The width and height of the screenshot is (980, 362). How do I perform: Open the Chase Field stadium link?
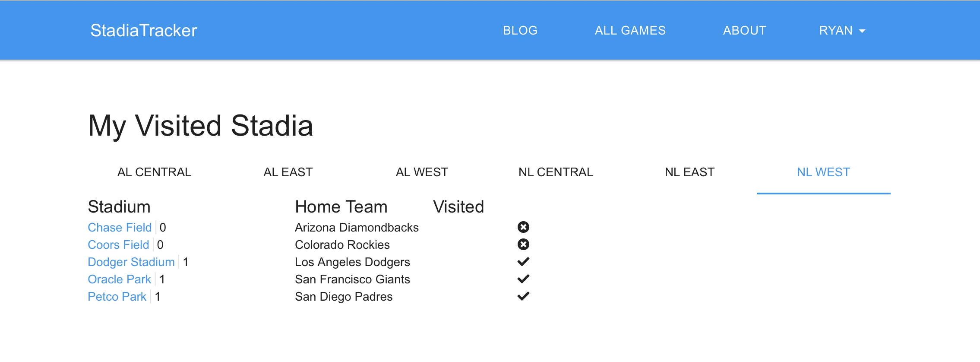click(120, 228)
